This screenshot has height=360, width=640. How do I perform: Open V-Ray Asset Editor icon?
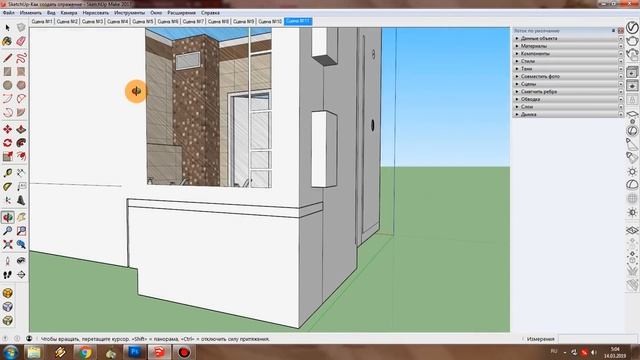(x=632, y=27)
